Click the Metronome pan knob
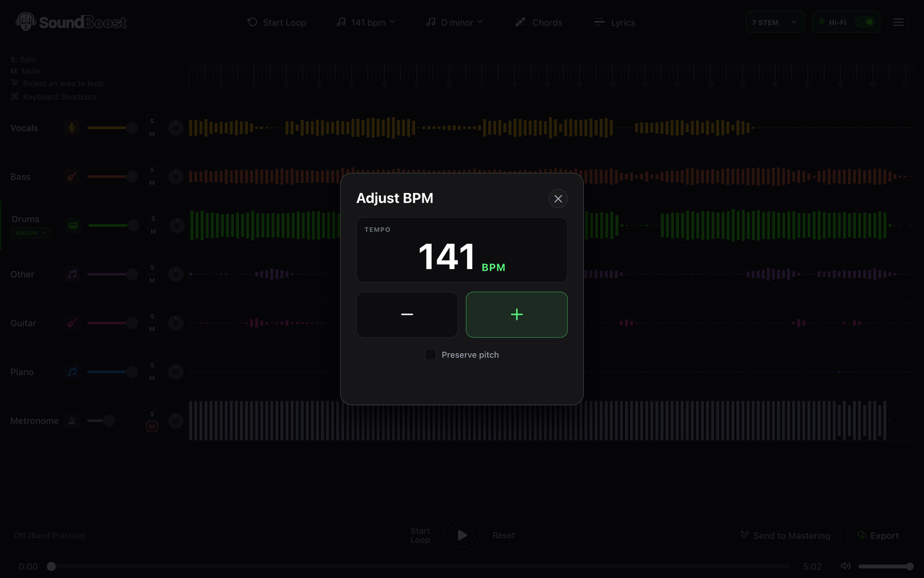This screenshot has width=924, height=578. (176, 421)
